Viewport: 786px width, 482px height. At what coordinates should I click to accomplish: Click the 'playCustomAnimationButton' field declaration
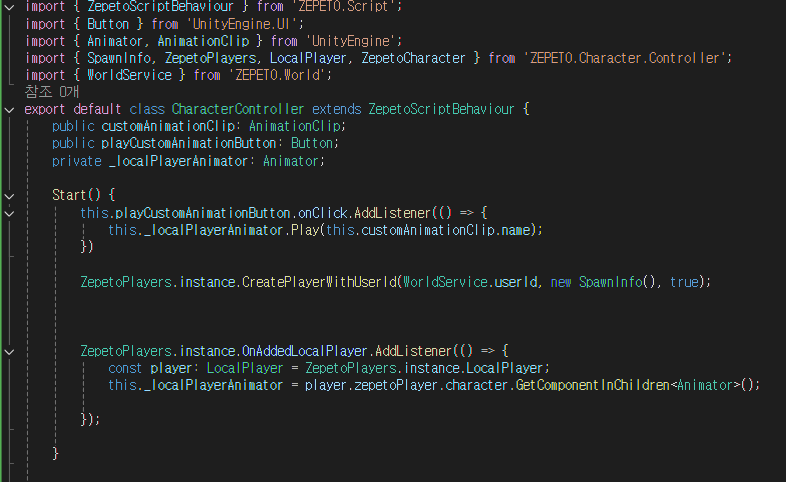click(x=189, y=143)
